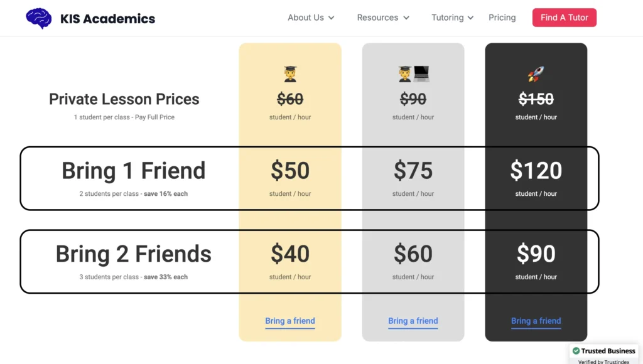
Task: Click Bring a friend in yellow column
Action: click(290, 321)
